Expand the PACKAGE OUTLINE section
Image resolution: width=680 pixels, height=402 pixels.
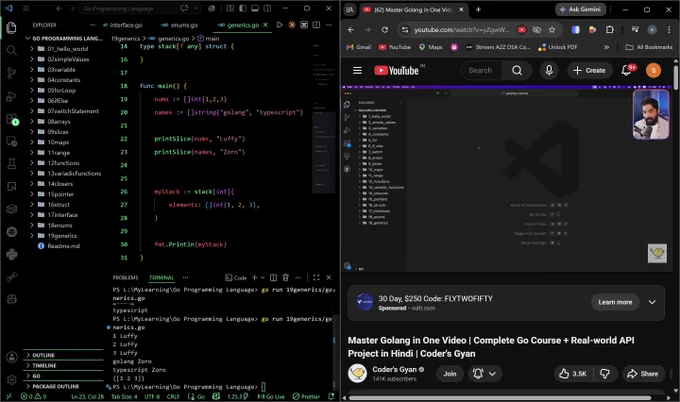click(63, 386)
